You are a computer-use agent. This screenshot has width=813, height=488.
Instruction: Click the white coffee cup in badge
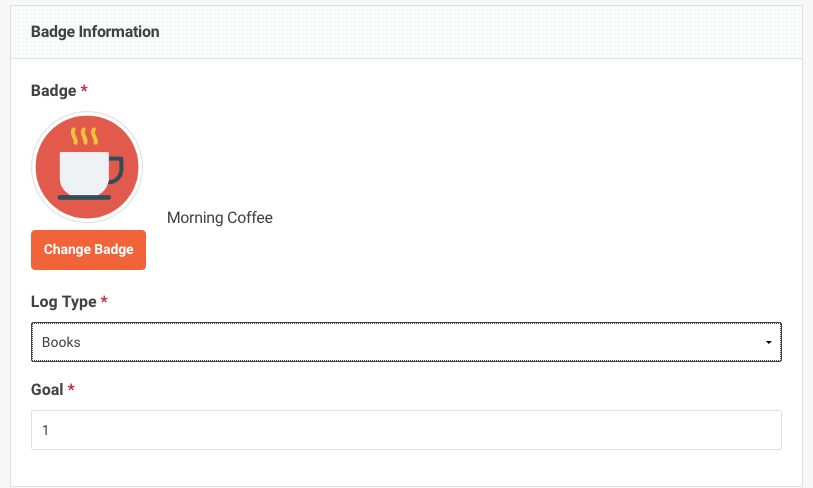coord(85,173)
